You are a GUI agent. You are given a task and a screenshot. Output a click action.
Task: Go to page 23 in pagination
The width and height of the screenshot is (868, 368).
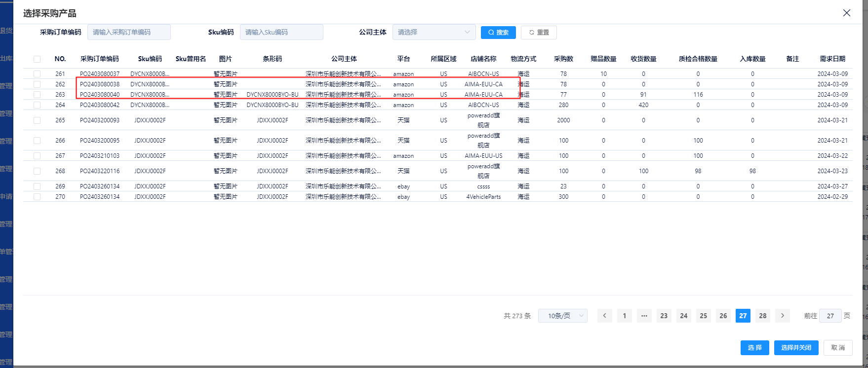(x=664, y=316)
